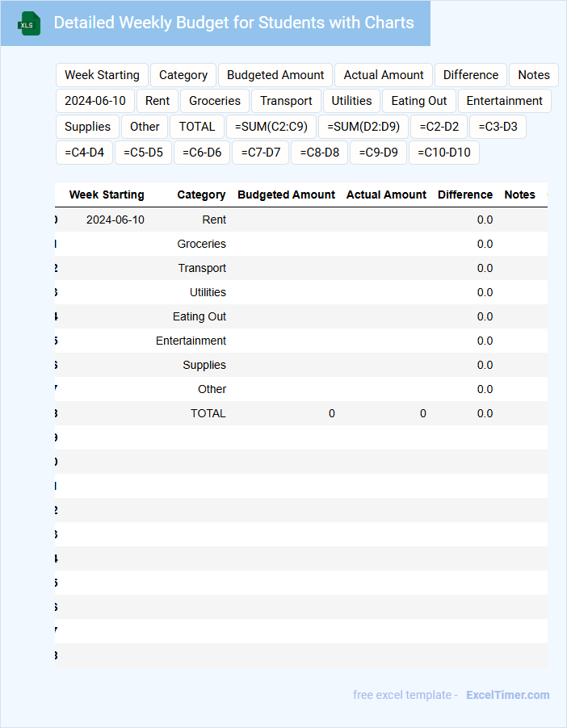
Task: Click the 'Budgeted Amount' table column header
Action: [286, 195]
